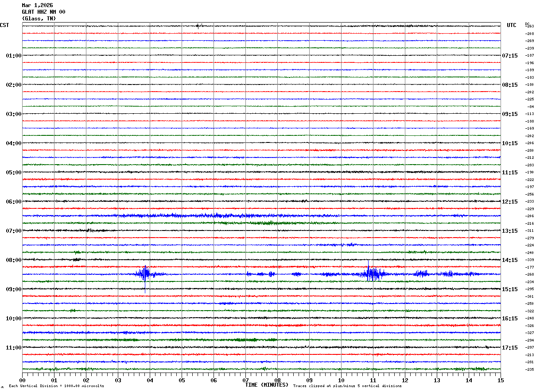Viewport: 536px width, 392px height.
Task: Click the DC offset value -113
Action: pyautogui.click(x=529, y=114)
